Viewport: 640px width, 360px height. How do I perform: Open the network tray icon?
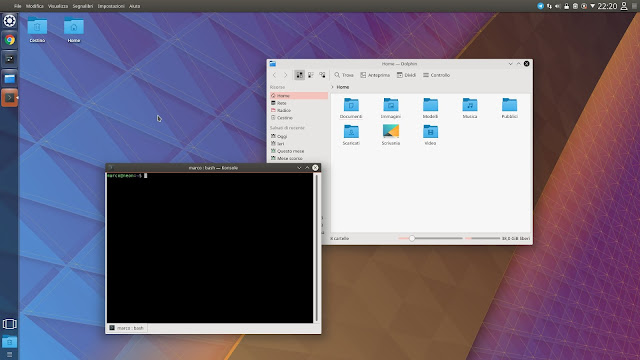(x=549, y=6)
